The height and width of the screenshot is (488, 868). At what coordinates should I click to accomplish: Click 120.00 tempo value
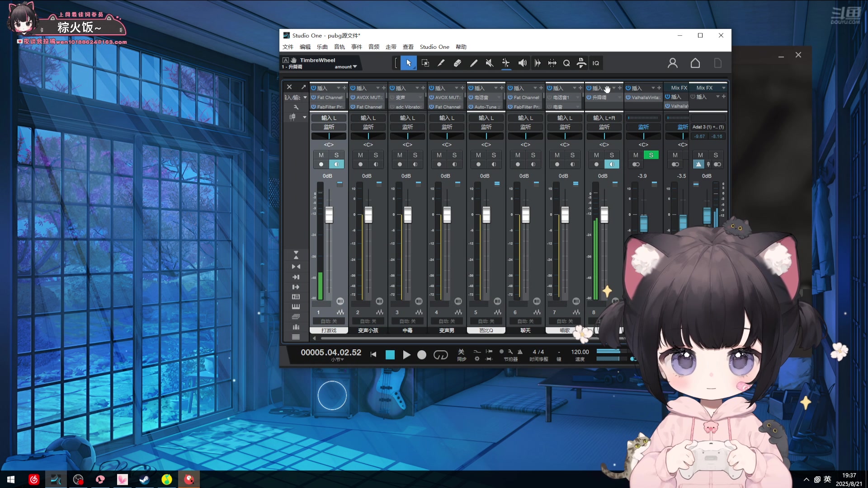click(x=580, y=352)
